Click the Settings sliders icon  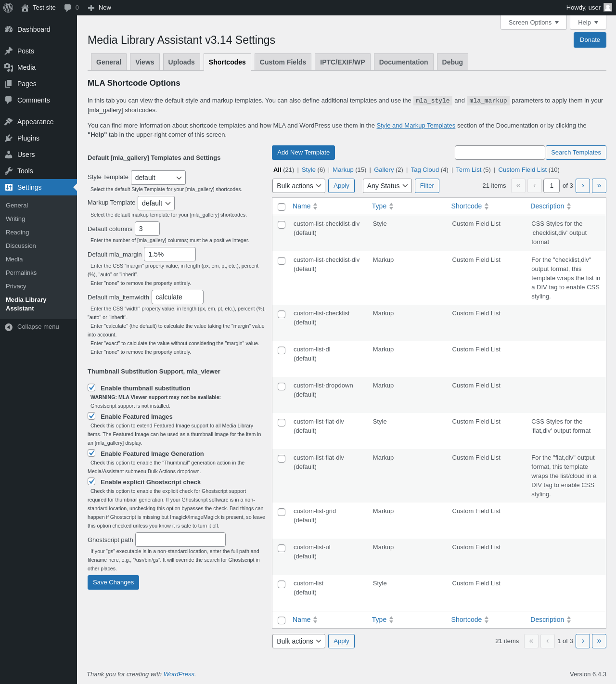tap(9, 187)
